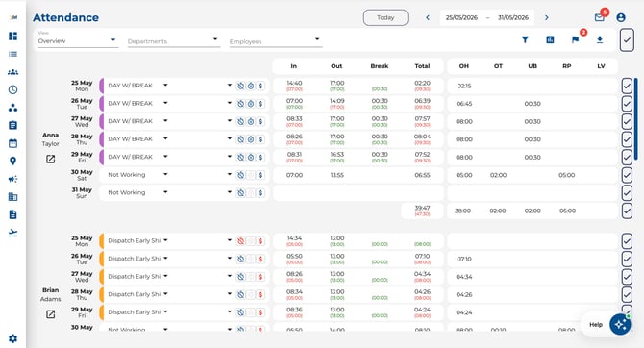This screenshot has height=348, width=644.
Task: Open the Not Working dropdown for Anna's 31 May
Action: point(138,192)
